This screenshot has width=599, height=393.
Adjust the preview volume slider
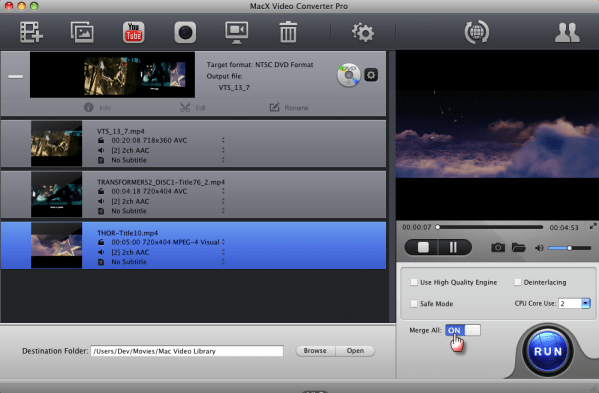[x=570, y=248]
